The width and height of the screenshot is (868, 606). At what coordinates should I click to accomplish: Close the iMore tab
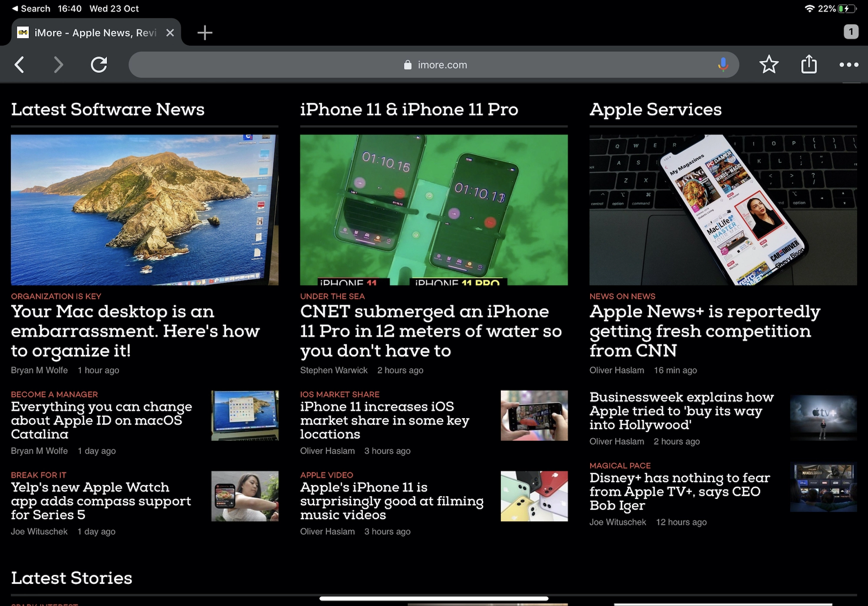(x=170, y=33)
